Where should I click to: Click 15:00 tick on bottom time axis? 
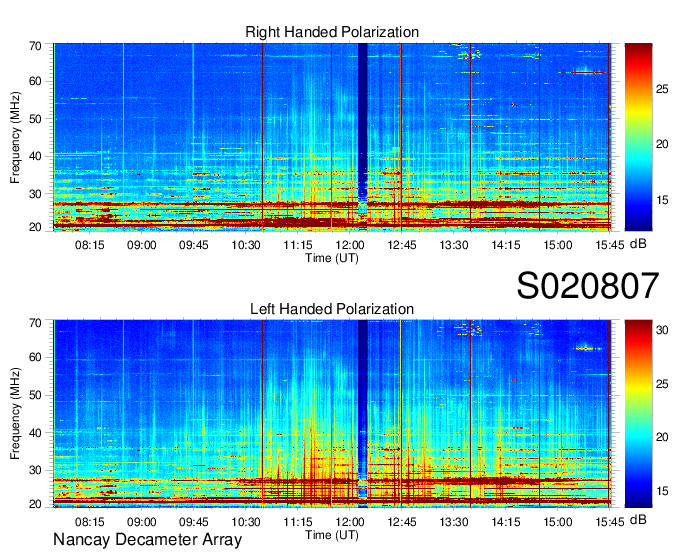tap(558, 522)
